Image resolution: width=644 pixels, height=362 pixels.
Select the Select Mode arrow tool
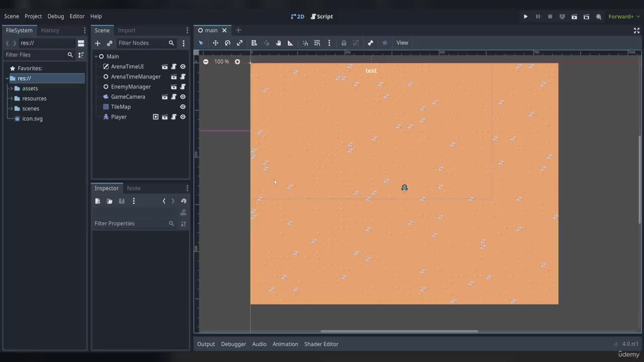pos(201,43)
